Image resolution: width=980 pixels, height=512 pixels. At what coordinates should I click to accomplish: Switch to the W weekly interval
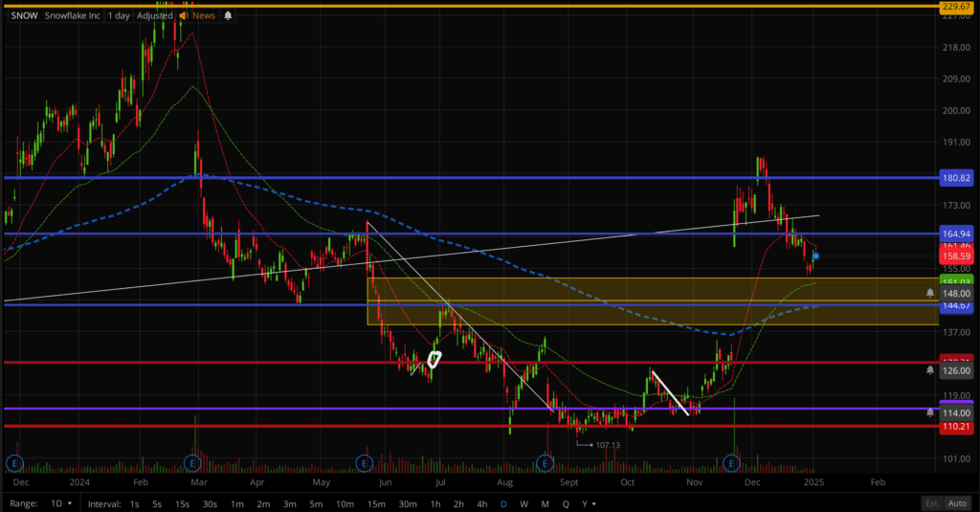click(x=523, y=503)
